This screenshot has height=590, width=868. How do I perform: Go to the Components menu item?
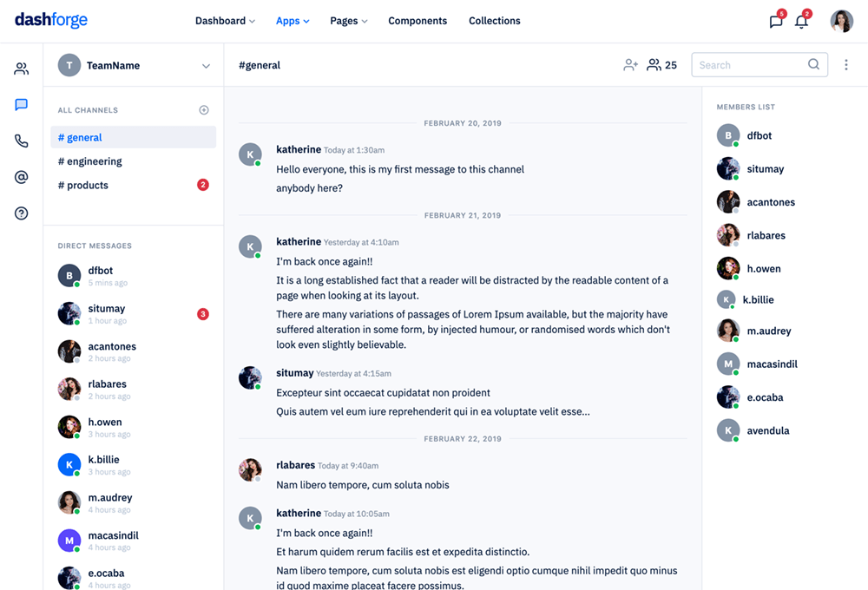point(418,21)
